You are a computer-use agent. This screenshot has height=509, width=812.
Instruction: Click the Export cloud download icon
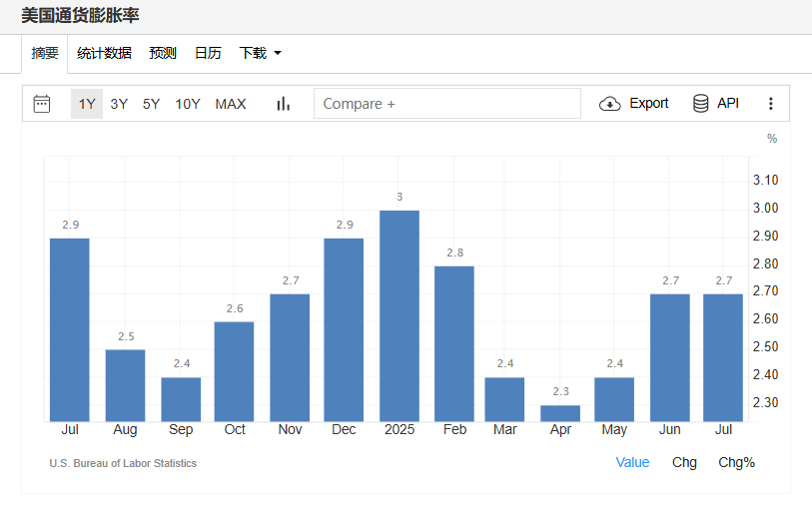click(x=610, y=104)
